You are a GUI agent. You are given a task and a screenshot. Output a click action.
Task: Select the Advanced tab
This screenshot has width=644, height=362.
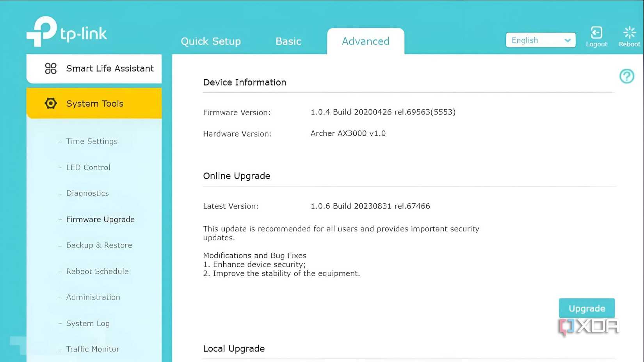coord(366,41)
